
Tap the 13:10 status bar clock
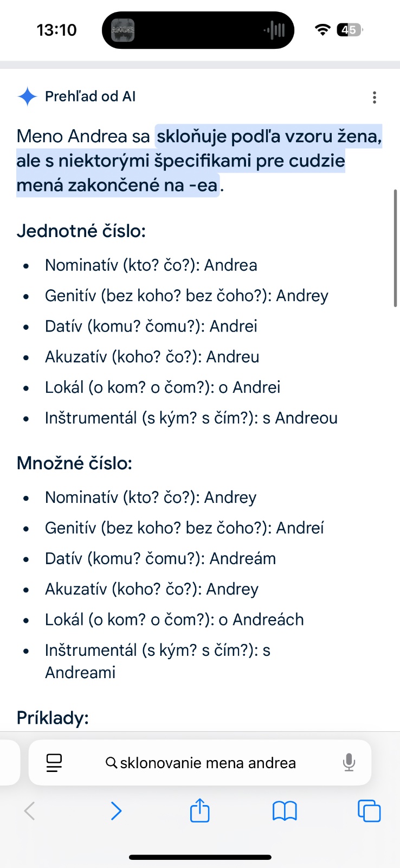point(56,30)
